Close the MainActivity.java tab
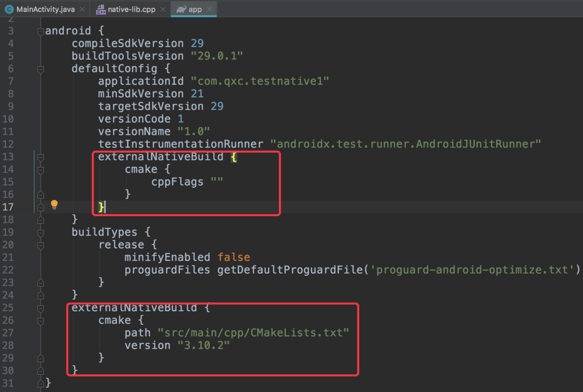 pos(82,9)
